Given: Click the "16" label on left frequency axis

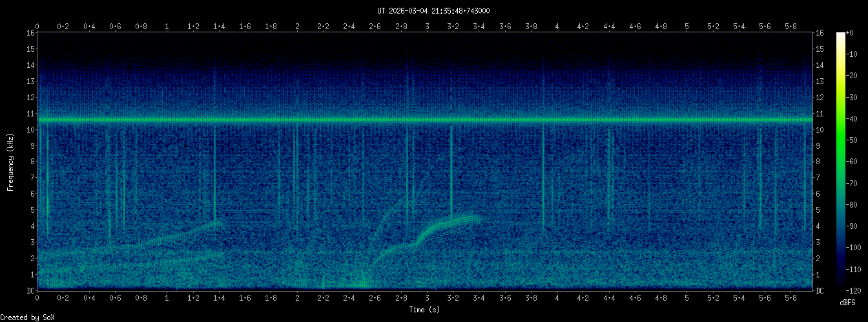Looking at the screenshot, I should (x=30, y=32).
